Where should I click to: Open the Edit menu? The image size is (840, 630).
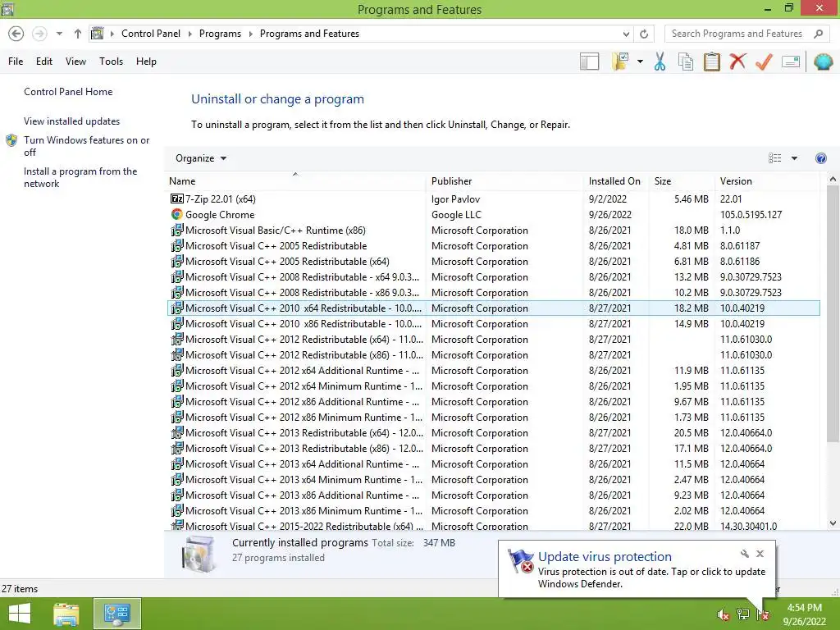(44, 62)
